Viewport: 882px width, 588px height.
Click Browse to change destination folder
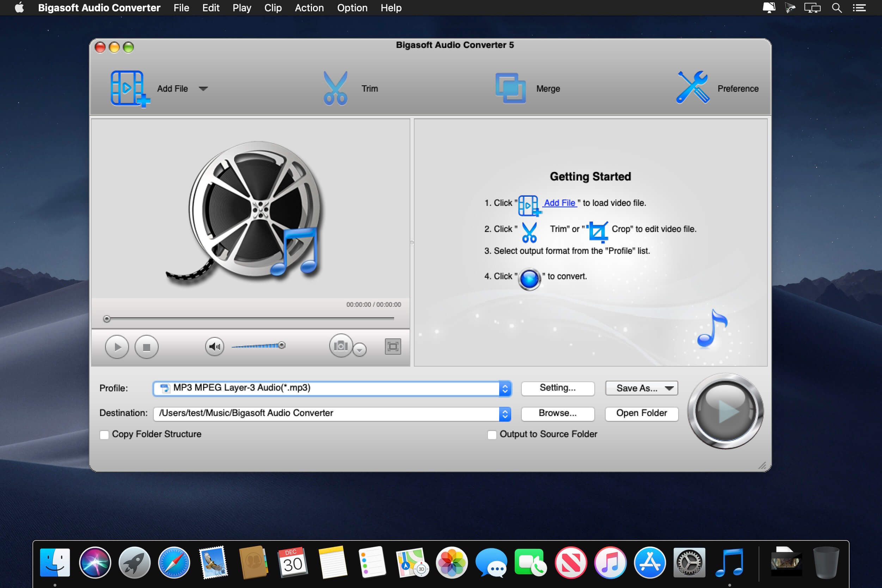coord(556,413)
